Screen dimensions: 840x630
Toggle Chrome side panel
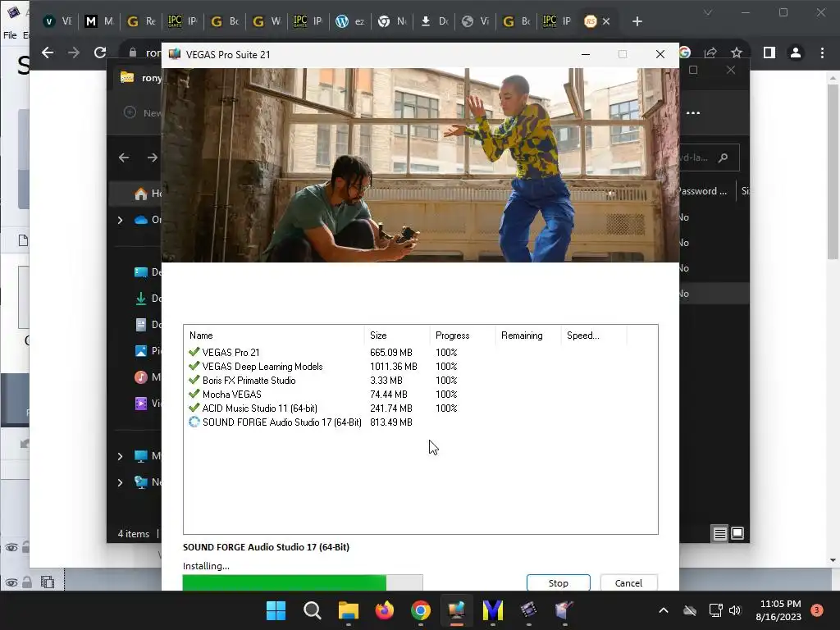tap(769, 52)
